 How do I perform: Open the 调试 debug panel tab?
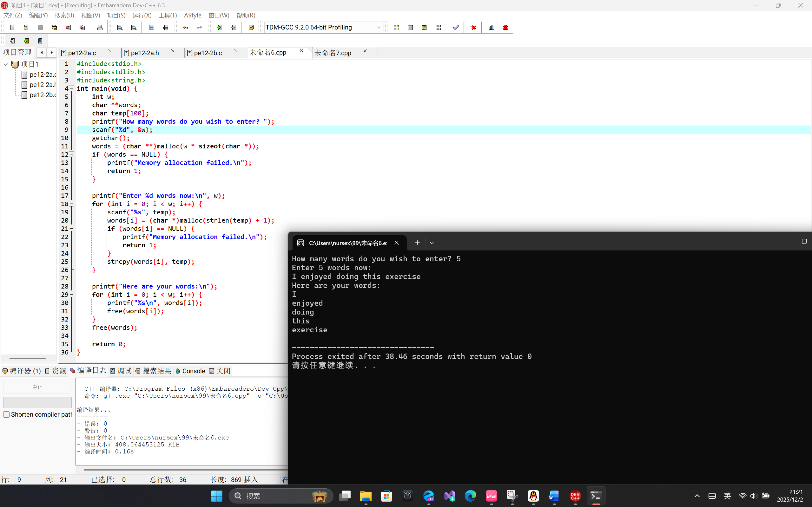(x=121, y=371)
